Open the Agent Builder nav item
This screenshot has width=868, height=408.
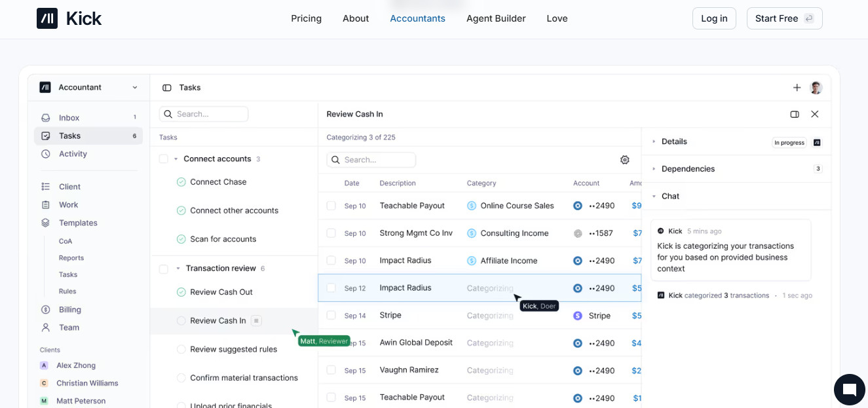point(496,18)
